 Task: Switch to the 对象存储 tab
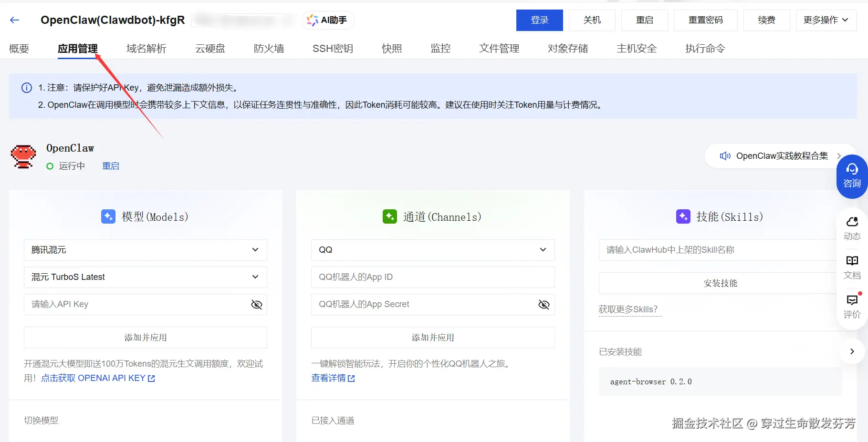568,49
